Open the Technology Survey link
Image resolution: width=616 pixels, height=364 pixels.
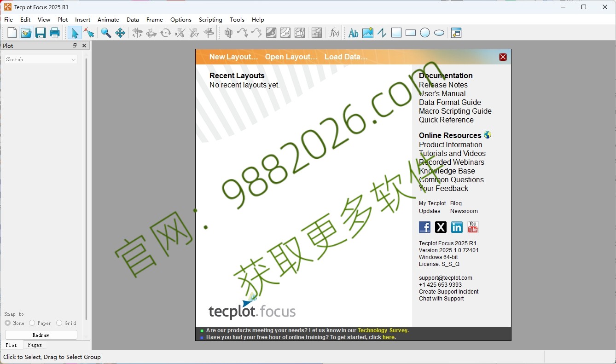383,330
